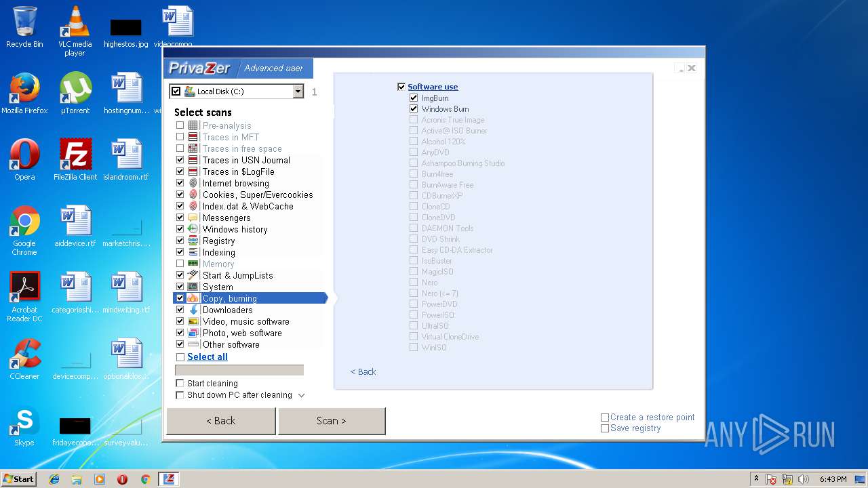Click the Internet browsing fingerprint icon

coord(193,183)
